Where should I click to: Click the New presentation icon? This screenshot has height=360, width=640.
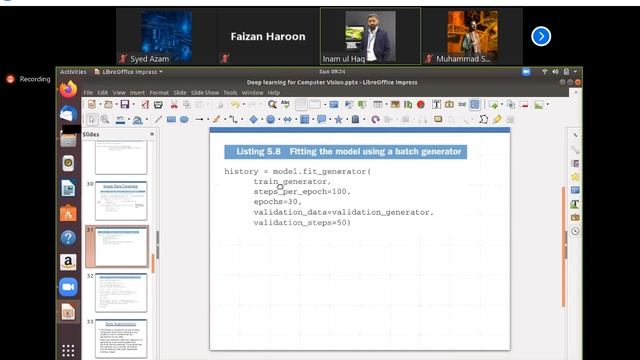point(92,105)
